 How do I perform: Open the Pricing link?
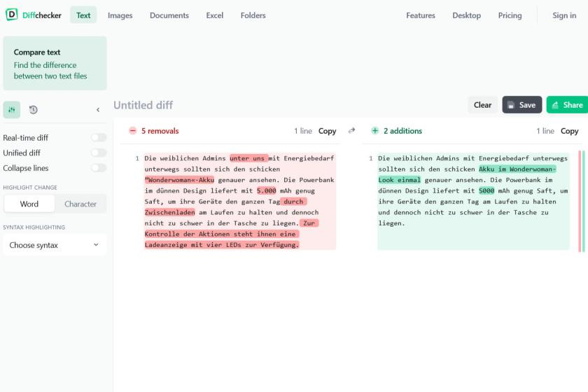coord(510,15)
